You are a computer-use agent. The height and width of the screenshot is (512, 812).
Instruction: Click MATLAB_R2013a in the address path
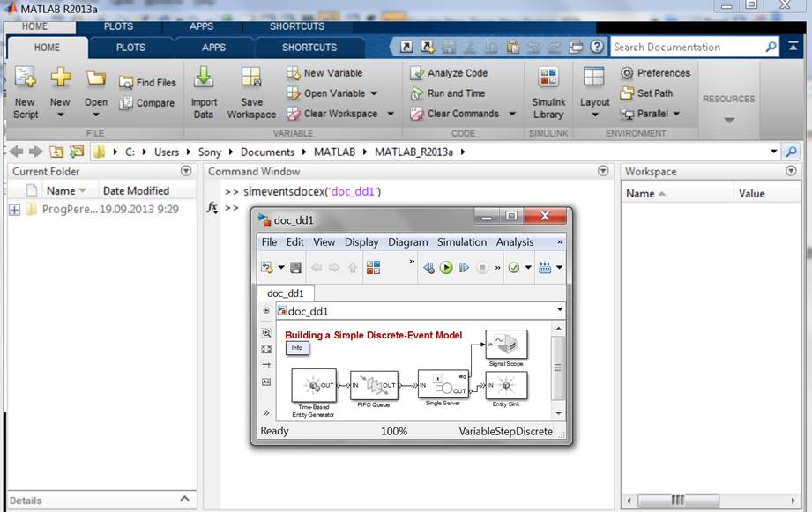point(413,152)
